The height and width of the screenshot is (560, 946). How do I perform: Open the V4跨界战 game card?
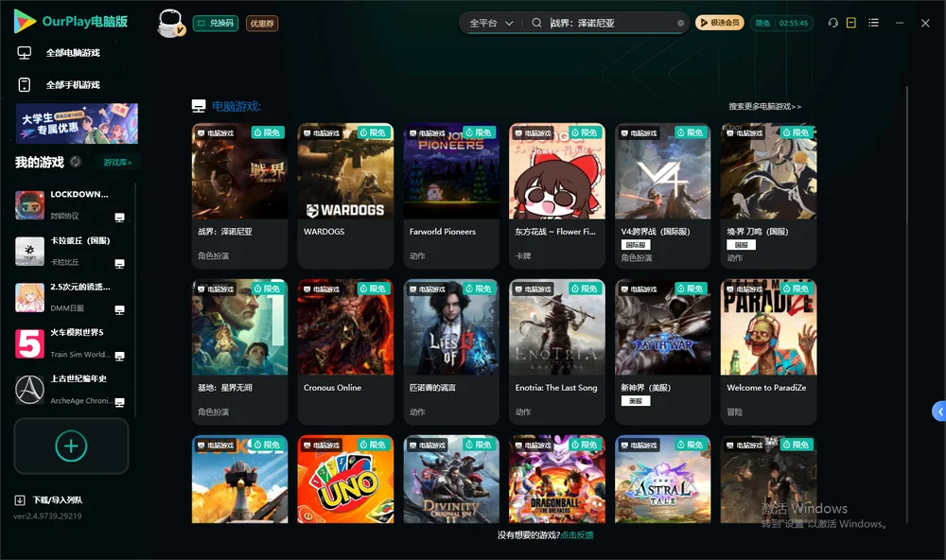[663, 196]
